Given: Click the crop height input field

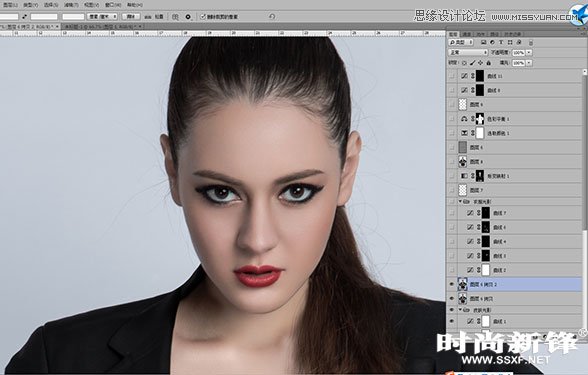Looking at the screenshot, I should [44, 16].
